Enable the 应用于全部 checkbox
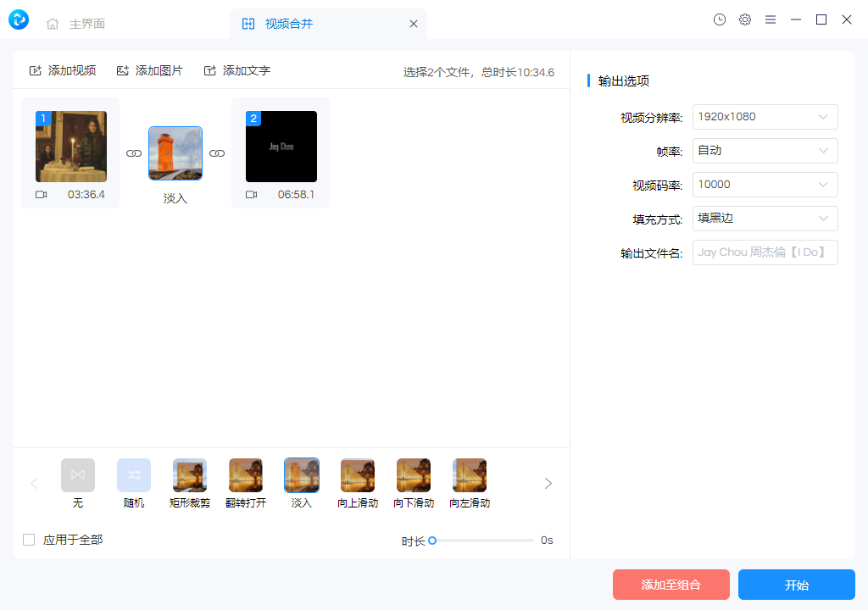 point(28,539)
